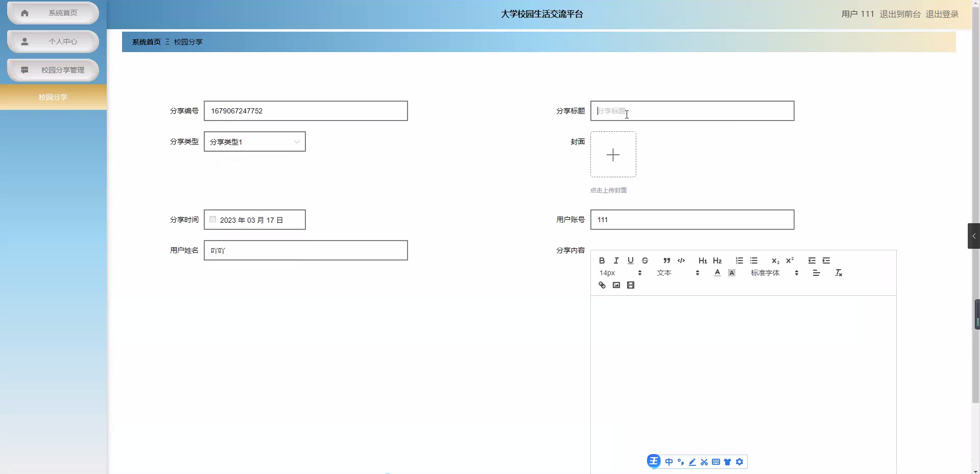Click the 大学校园生活交流平台 title
Viewport: 980px width, 474px height.
click(542, 14)
